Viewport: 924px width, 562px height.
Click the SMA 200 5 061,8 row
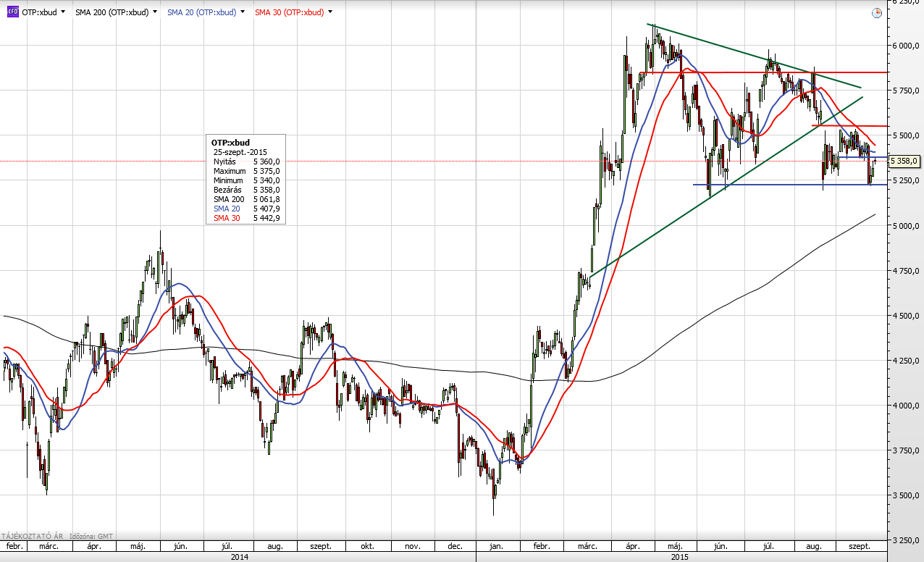(245, 199)
